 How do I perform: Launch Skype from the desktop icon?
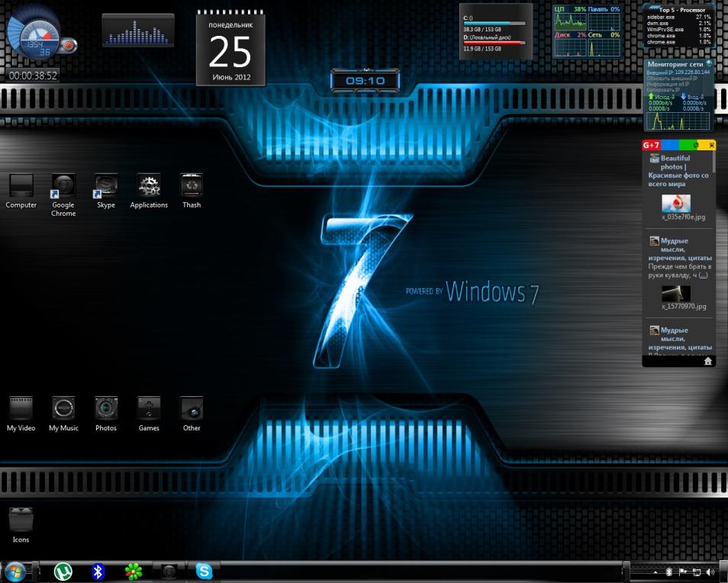pyautogui.click(x=106, y=186)
